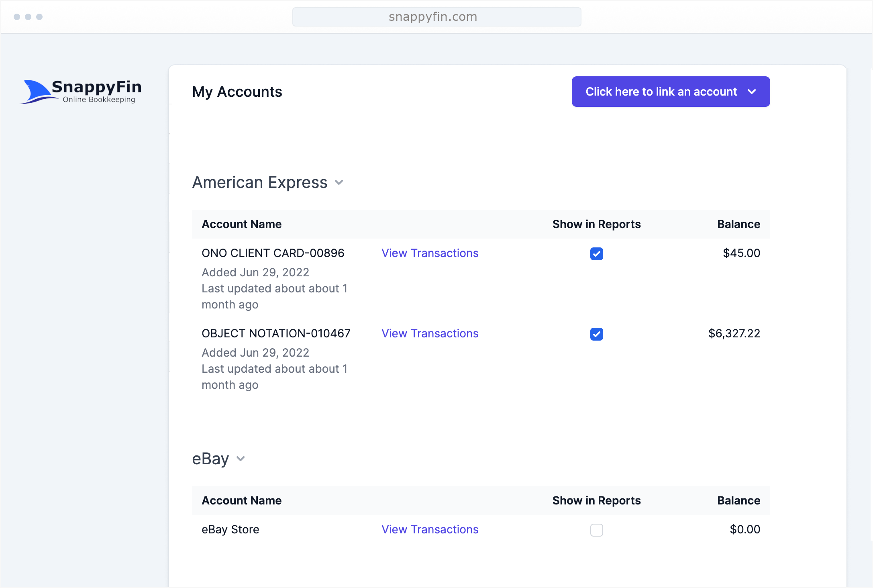This screenshot has height=588, width=873.
Task: Click the $6,327.22 balance value
Action: pos(734,333)
